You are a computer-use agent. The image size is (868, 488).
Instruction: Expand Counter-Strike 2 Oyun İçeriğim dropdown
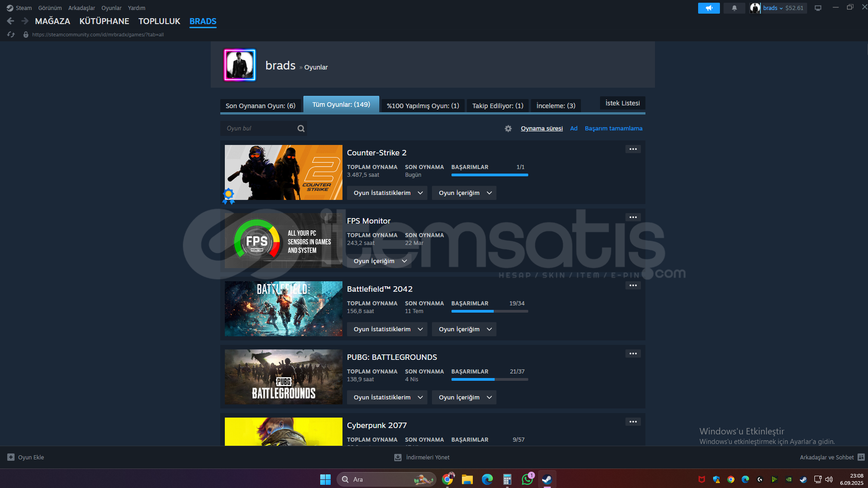464,193
